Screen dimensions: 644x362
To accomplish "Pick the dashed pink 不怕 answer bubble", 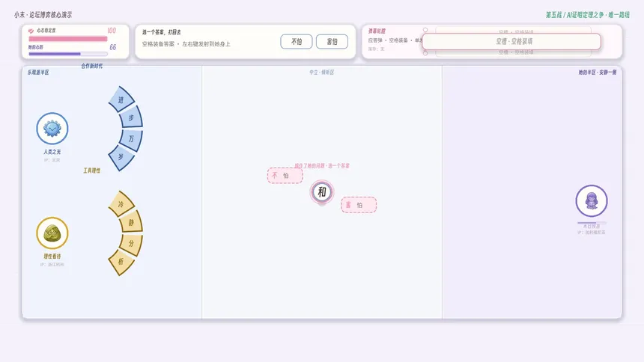I will click(x=285, y=175).
